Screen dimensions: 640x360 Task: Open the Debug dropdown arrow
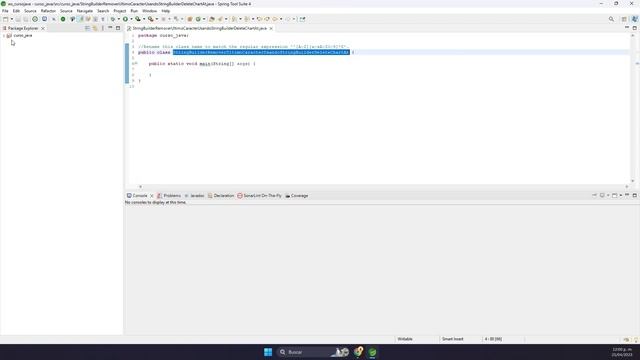[118, 19]
